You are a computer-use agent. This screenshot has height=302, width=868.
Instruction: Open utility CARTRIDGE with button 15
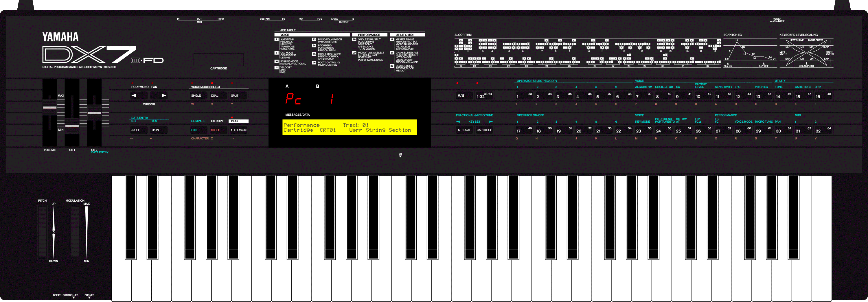(x=803, y=96)
